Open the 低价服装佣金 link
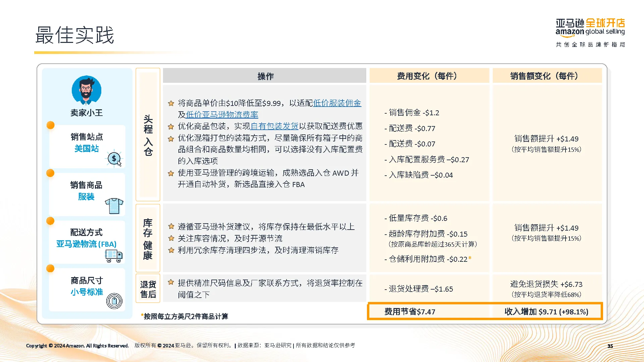 pyautogui.click(x=337, y=103)
